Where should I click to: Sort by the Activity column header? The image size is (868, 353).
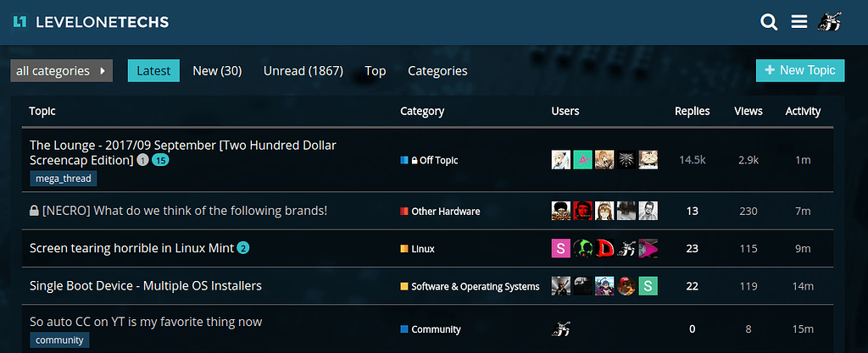pos(803,111)
